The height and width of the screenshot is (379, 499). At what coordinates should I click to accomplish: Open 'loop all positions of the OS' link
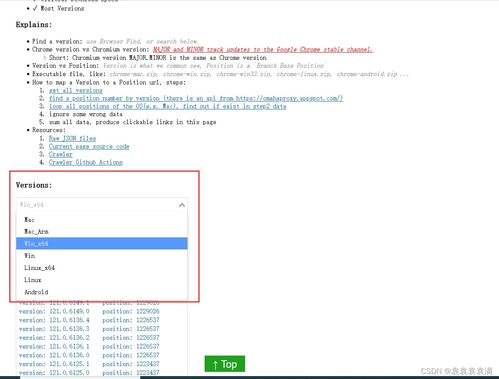pos(167,106)
